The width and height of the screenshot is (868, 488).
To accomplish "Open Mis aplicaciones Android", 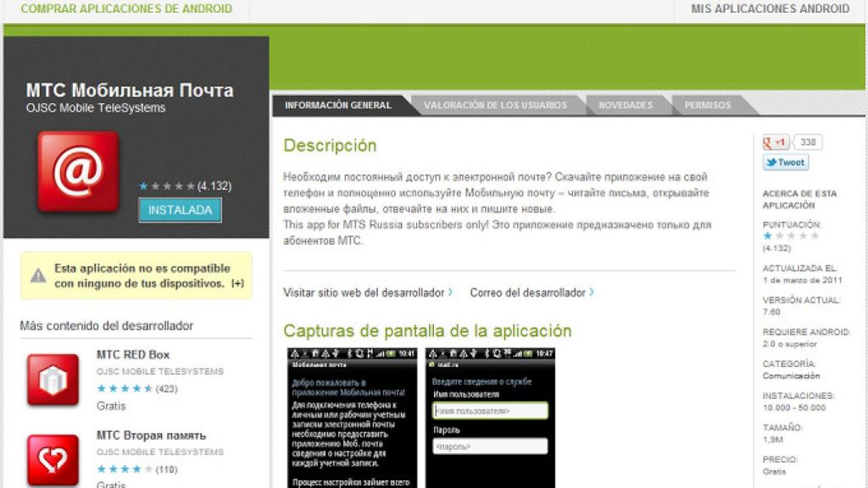I will (x=770, y=8).
